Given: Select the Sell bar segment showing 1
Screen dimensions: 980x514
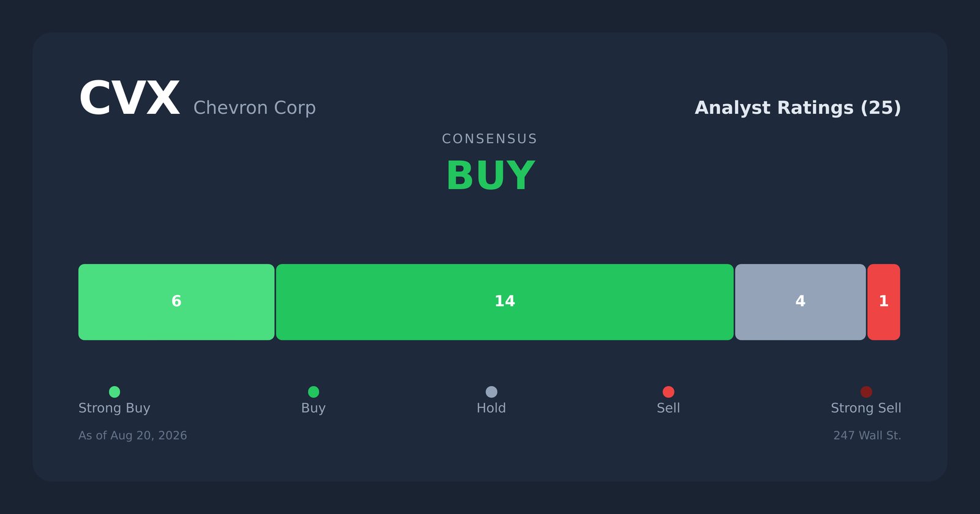Looking at the screenshot, I should (x=884, y=302).
